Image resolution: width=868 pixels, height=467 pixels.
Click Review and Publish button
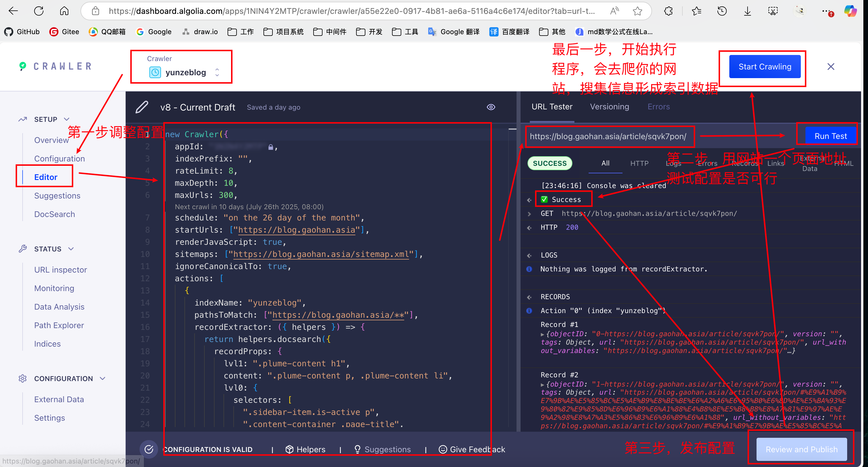(x=801, y=449)
